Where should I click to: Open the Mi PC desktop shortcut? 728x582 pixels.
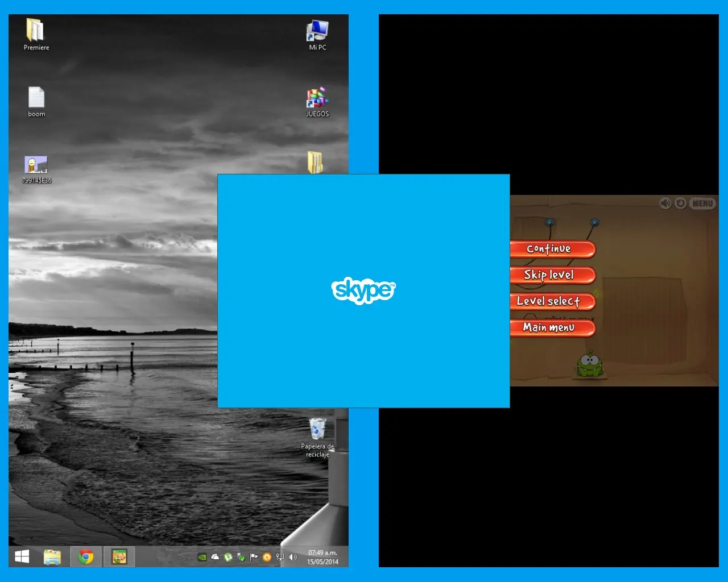(317, 34)
